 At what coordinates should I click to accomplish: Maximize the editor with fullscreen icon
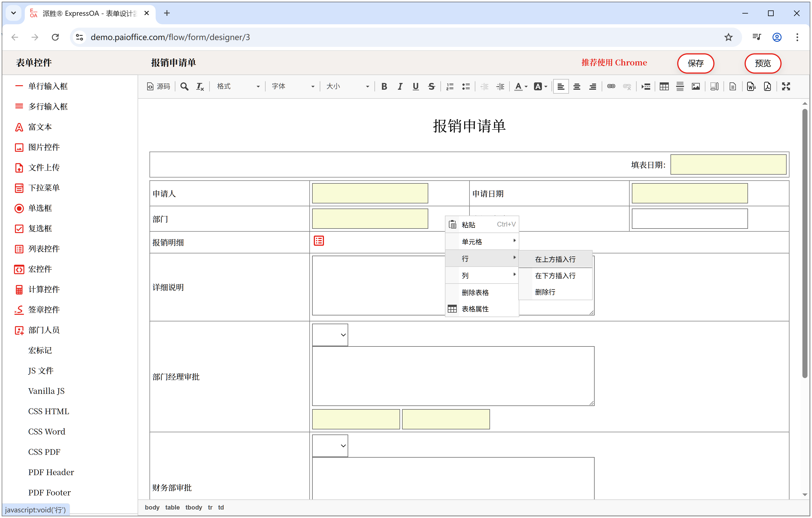point(786,87)
